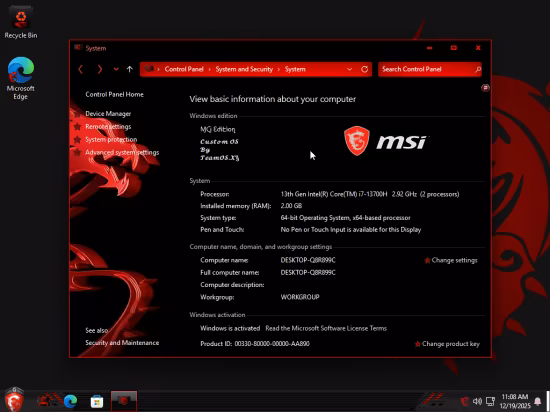
Task: Open Device Manager from the sidebar
Action: click(x=108, y=114)
